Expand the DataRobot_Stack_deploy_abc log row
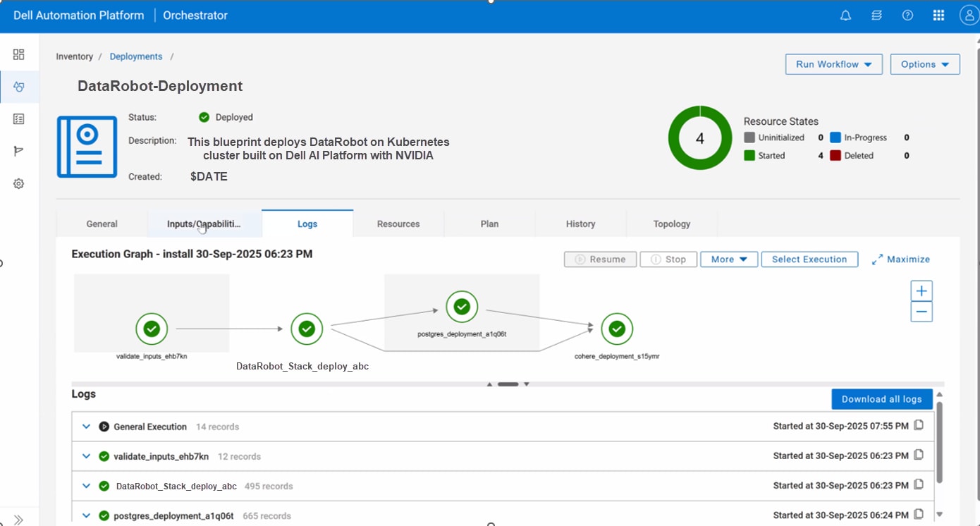The image size is (980, 526). 86,486
